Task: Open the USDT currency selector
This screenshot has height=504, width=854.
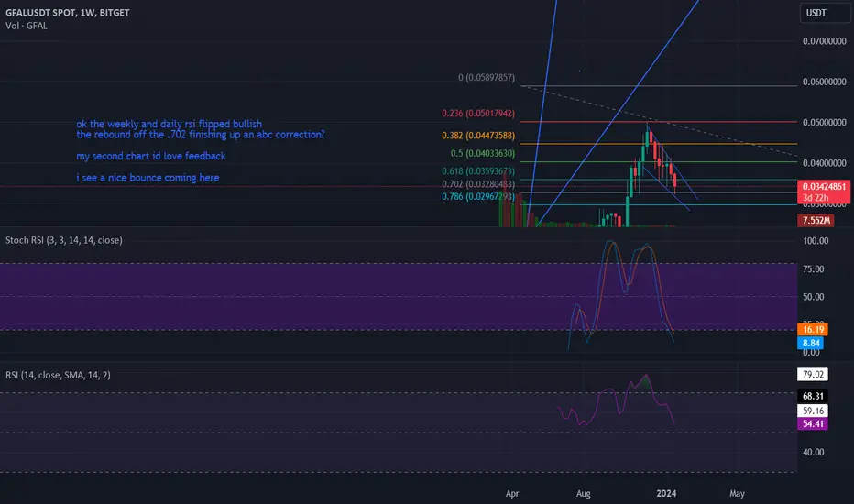Action: (x=825, y=13)
